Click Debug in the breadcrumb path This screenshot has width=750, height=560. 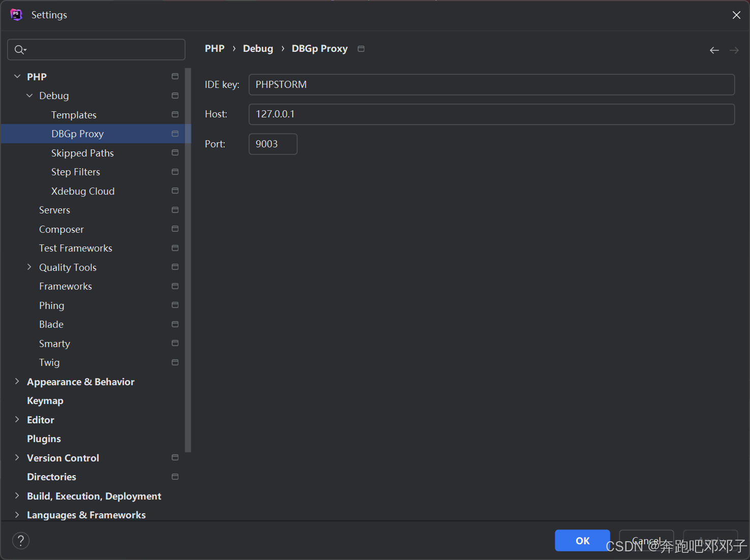click(x=258, y=48)
